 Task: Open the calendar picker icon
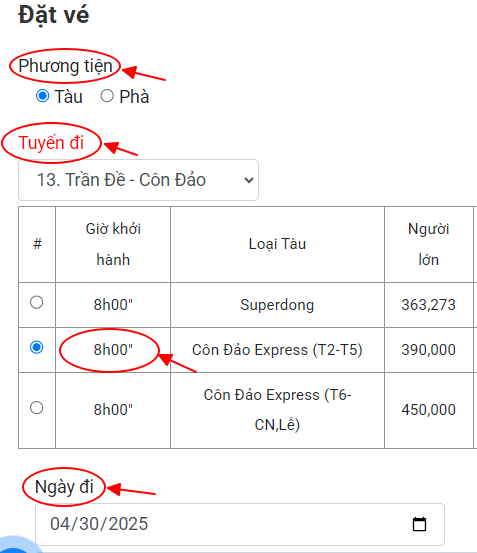coord(419,524)
